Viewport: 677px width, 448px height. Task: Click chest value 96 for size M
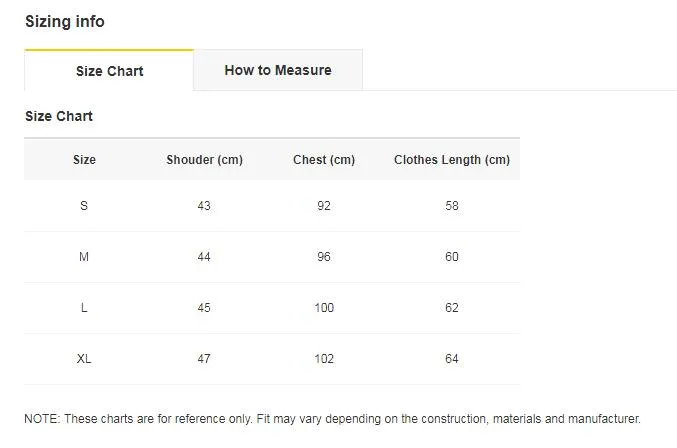pyautogui.click(x=324, y=257)
